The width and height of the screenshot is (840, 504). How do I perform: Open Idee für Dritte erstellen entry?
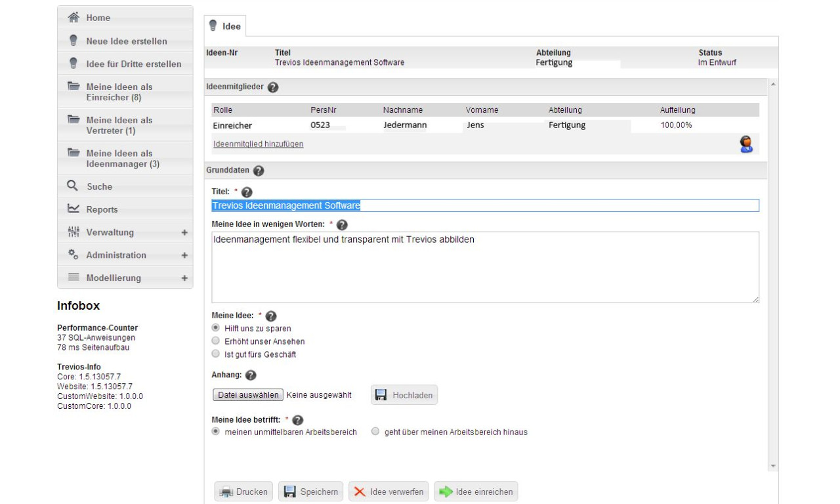125,64
